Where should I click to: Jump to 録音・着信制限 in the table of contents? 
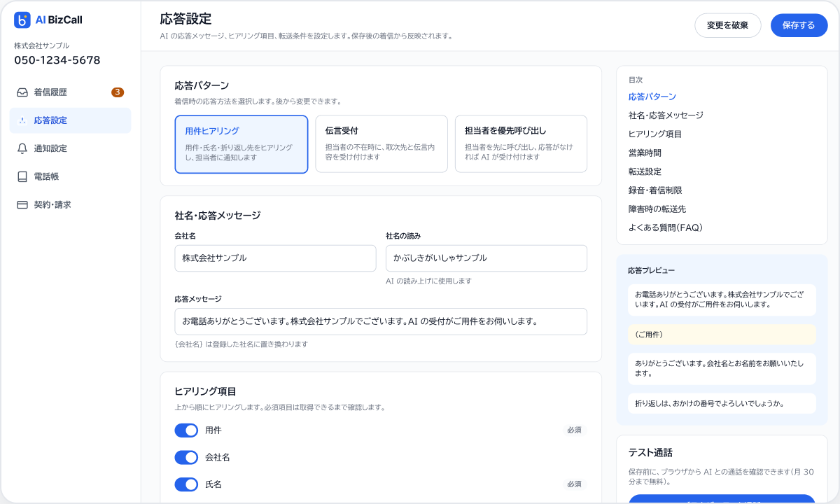655,190
